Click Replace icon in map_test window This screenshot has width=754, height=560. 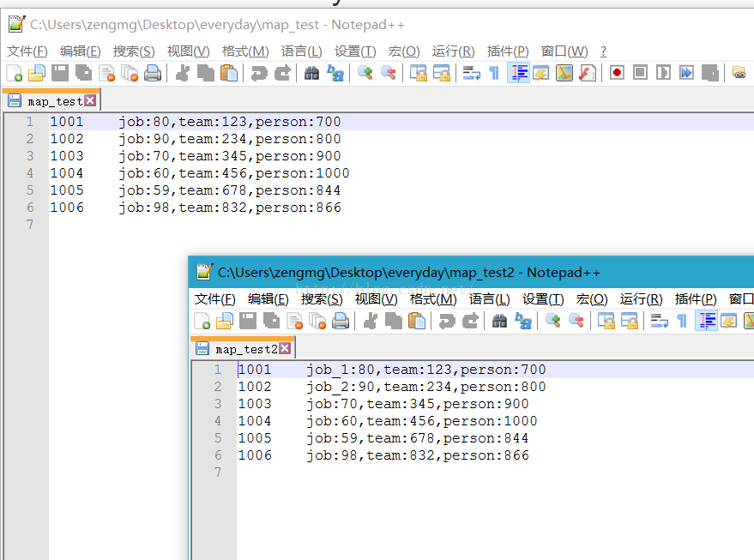pos(335,73)
